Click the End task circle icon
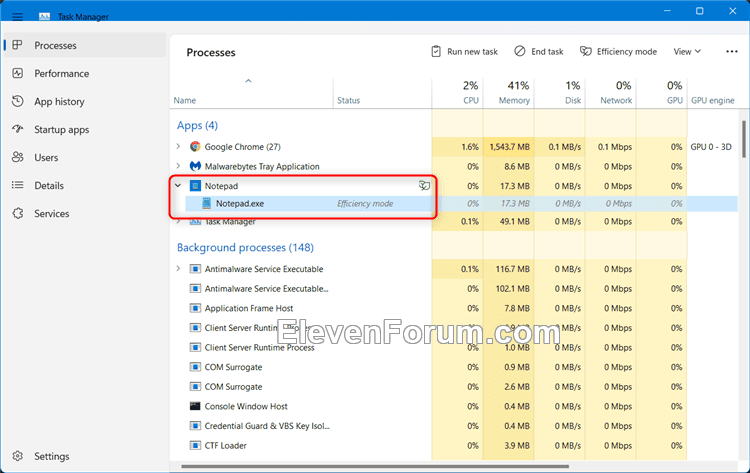The height and width of the screenshot is (473, 750). 519,51
